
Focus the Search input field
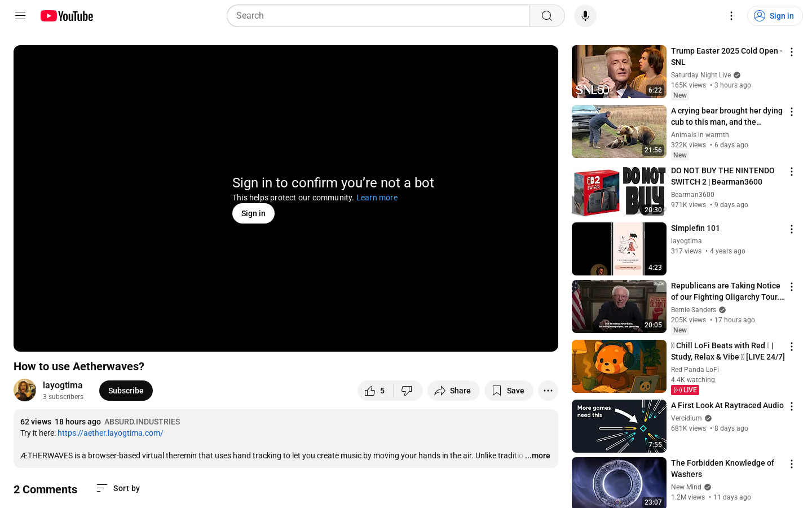click(x=378, y=16)
